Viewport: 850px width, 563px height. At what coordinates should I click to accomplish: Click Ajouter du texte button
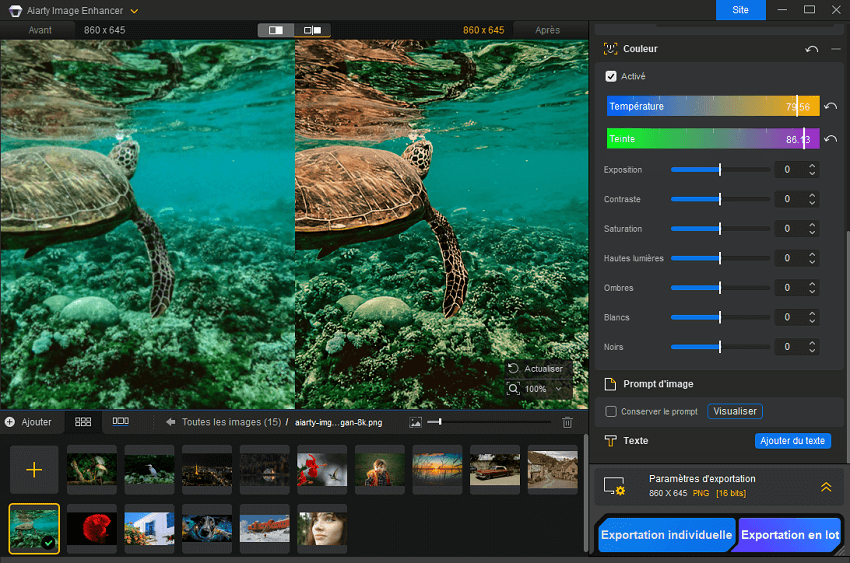[792, 441]
